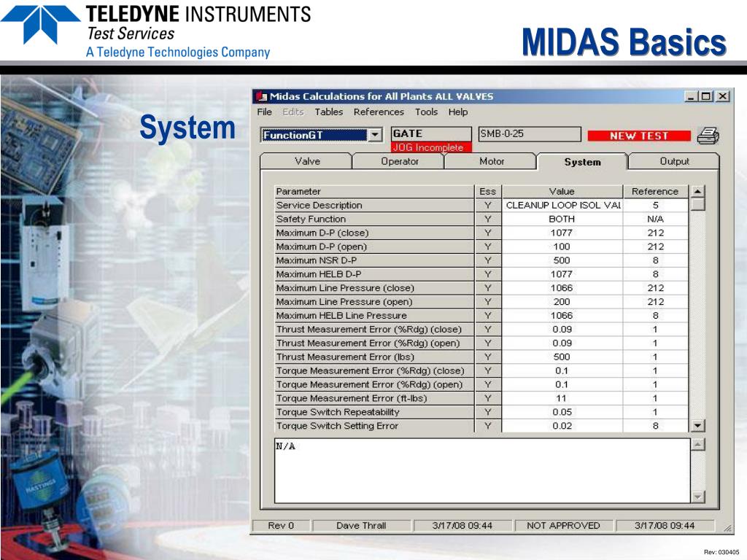
Task: Click the NOT APPROVED status bar entry
Action: pos(563,526)
